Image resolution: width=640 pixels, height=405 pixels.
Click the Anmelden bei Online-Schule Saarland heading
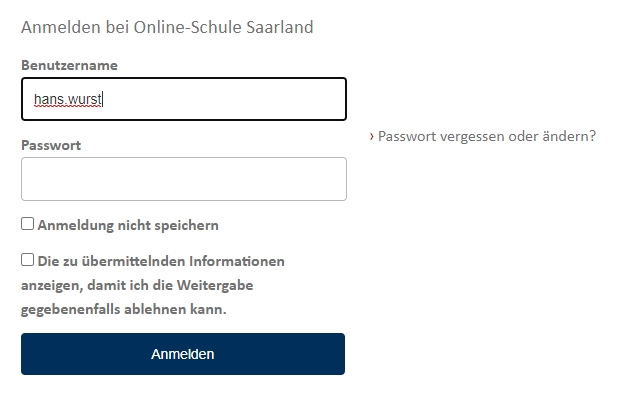coord(167,27)
